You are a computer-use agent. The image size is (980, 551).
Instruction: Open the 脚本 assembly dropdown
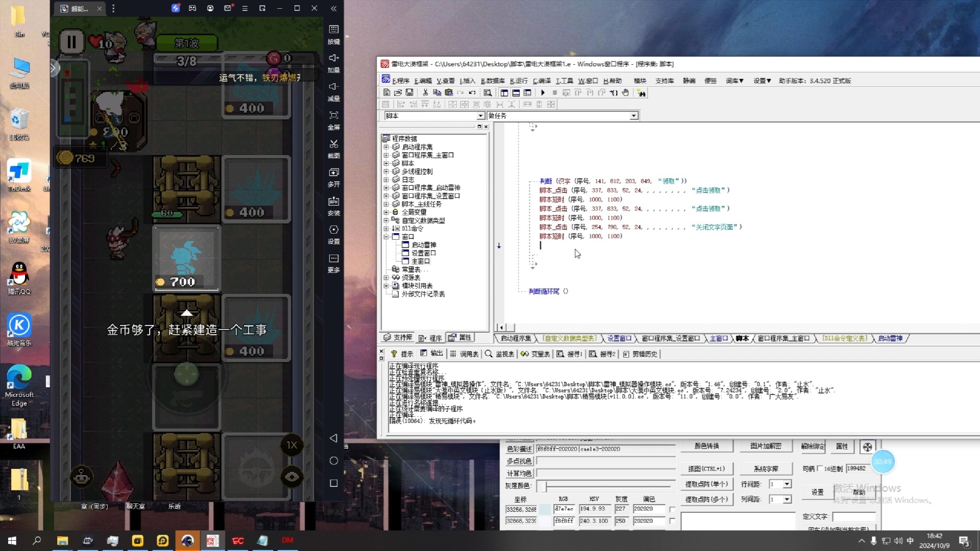click(x=480, y=116)
